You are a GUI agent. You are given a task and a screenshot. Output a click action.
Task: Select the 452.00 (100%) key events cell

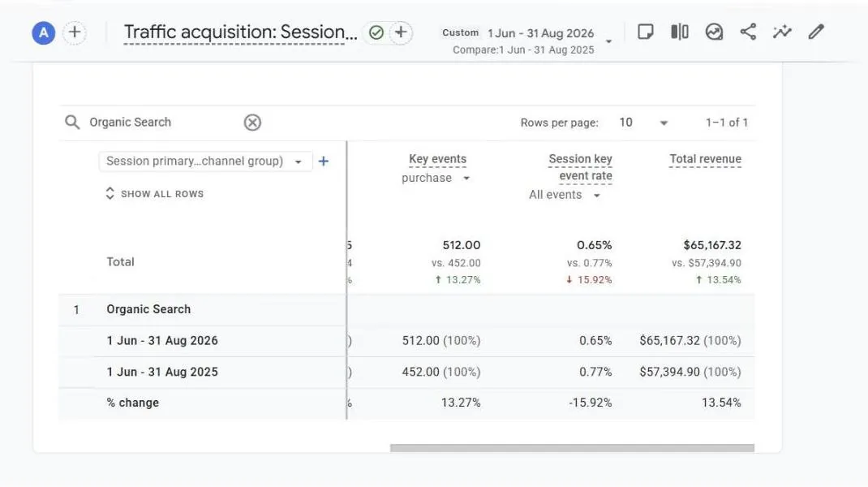(x=441, y=372)
